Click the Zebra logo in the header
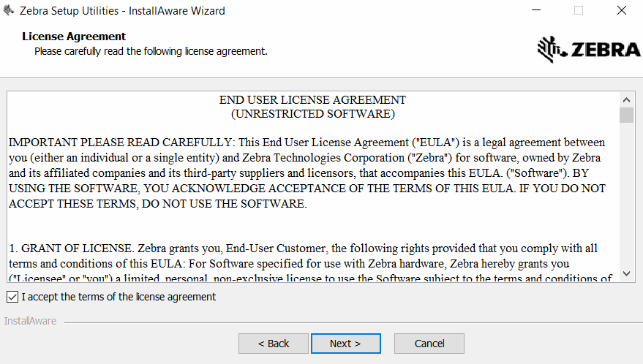Viewport: 643px width, 364px height. pos(589,50)
